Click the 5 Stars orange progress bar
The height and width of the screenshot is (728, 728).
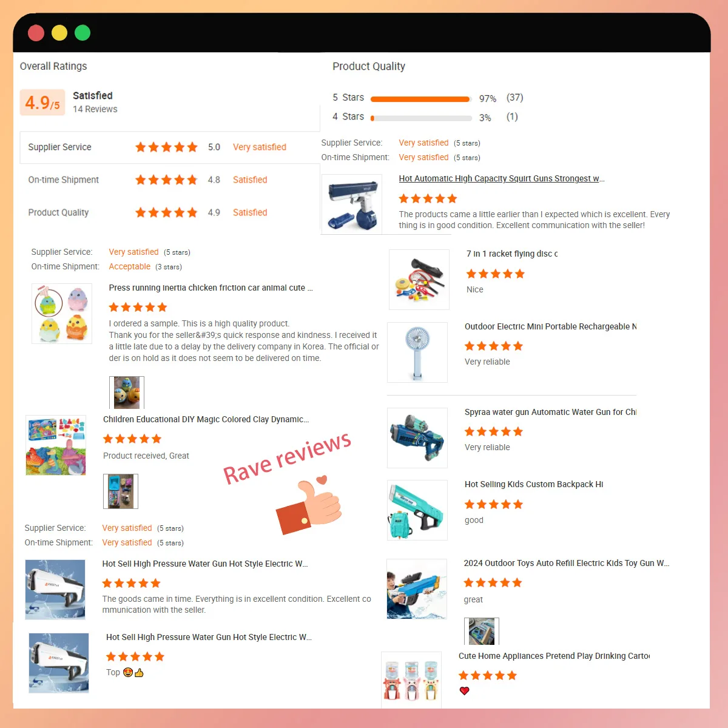[420, 99]
